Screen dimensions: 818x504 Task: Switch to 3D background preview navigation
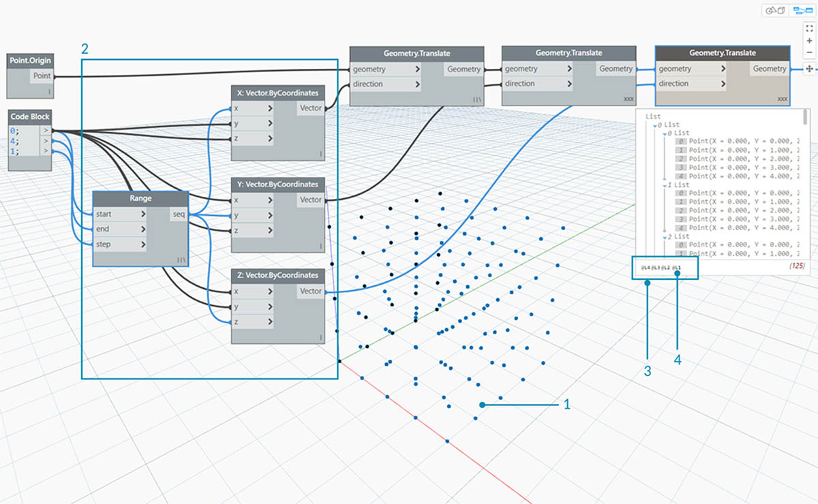click(x=776, y=10)
